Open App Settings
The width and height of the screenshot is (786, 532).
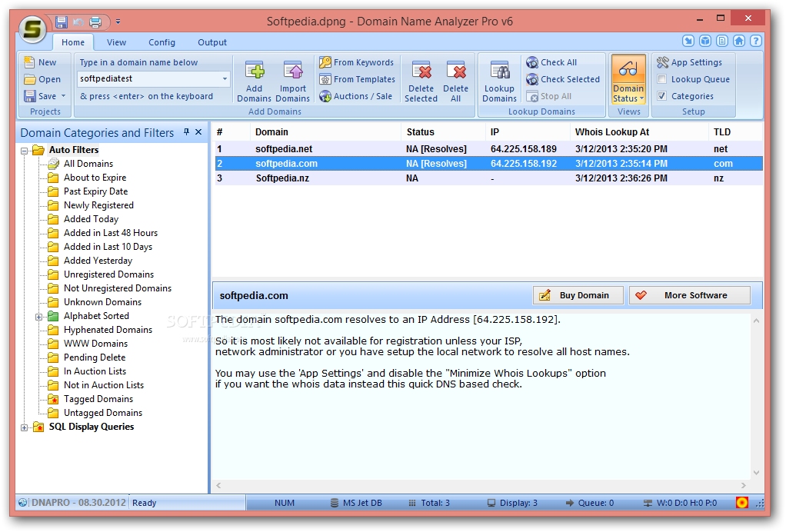tap(690, 62)
